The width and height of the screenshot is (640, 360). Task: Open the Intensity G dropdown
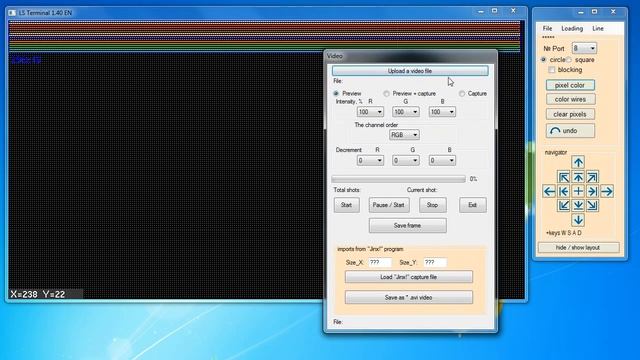coord(406,112)
